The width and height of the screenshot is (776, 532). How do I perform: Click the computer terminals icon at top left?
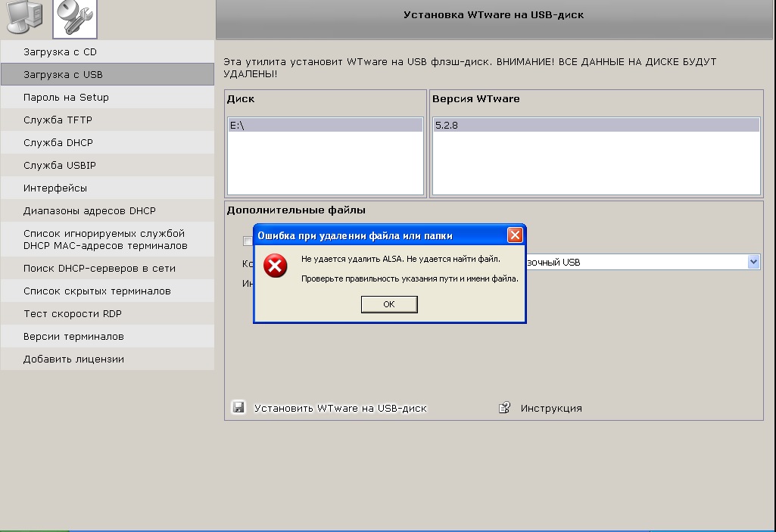(x=23, y=19)
